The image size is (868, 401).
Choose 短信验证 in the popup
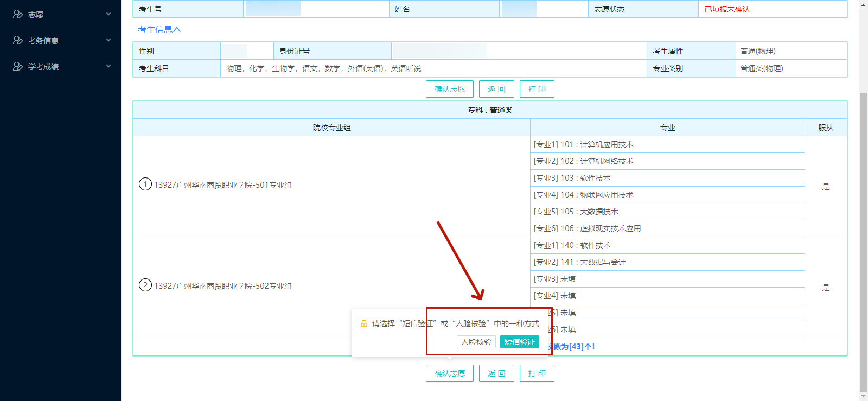pyautogui.click(x=519, y=342)
